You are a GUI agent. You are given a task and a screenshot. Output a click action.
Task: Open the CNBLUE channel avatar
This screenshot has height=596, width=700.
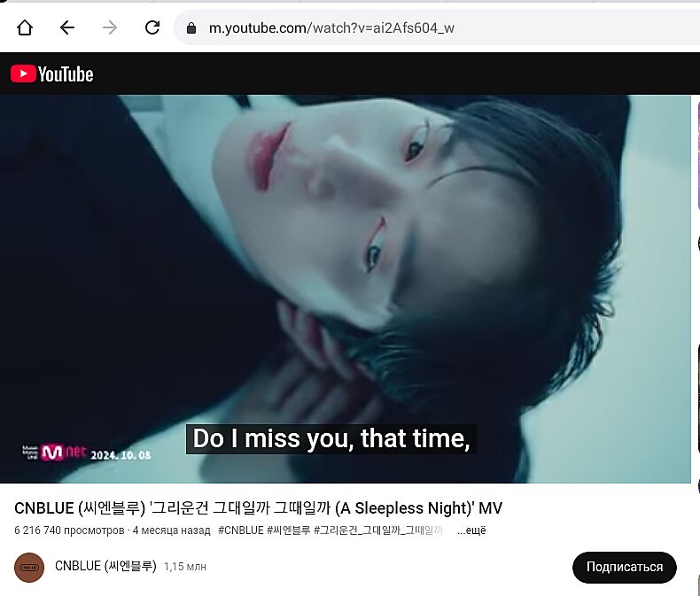pyautogui.click(x=29, y=568)
